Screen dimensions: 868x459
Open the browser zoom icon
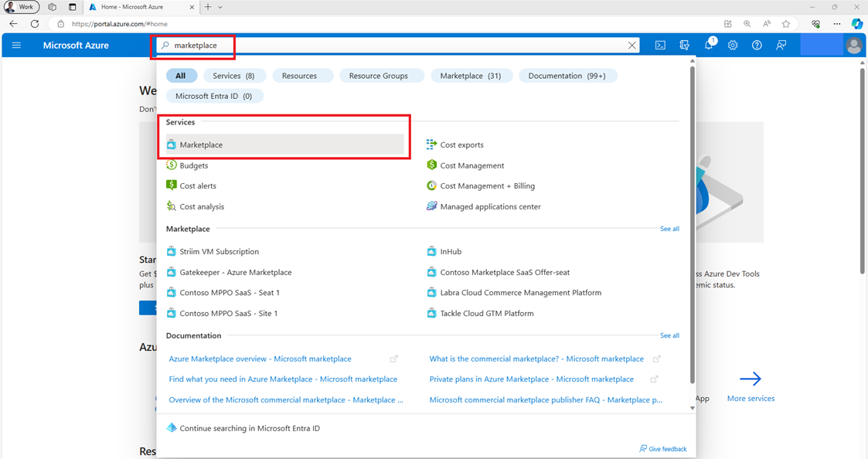[747, 24]
